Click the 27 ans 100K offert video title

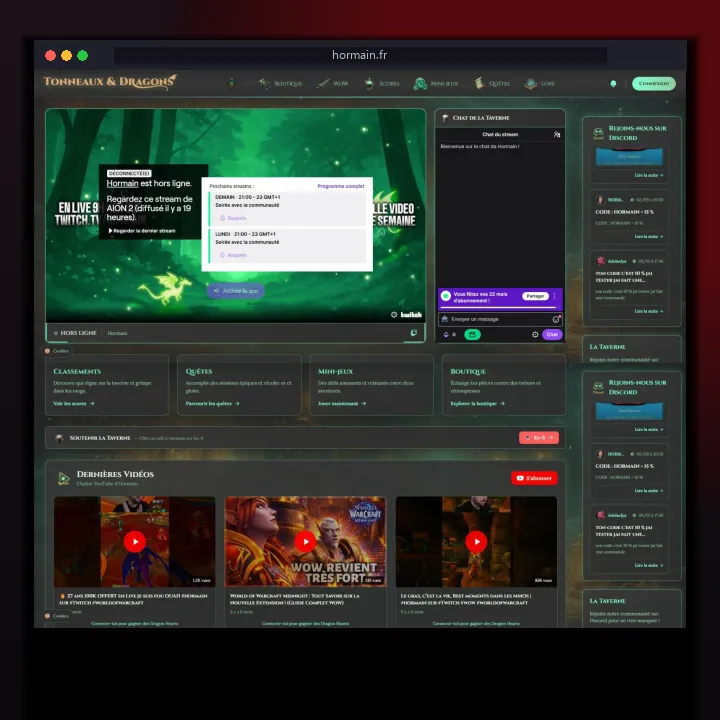(134, 599)
